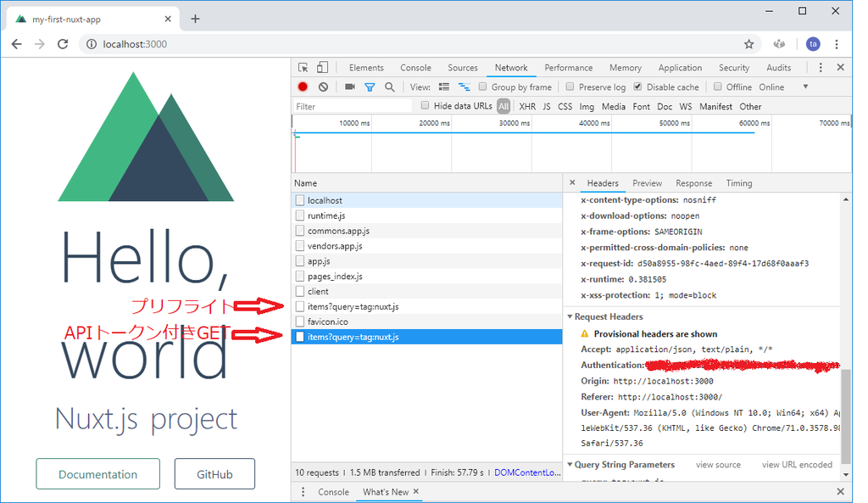Select the All filter type
868x503 pixels.
tap(504, 106)
